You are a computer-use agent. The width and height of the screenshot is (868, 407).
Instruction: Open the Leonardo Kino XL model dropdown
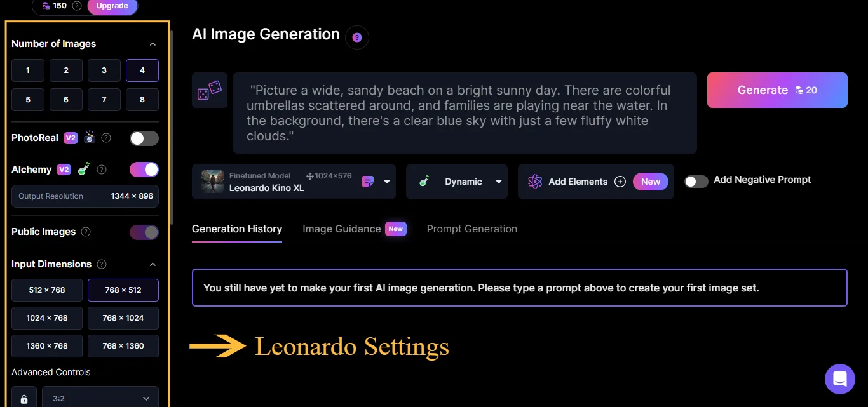point(386,182)
